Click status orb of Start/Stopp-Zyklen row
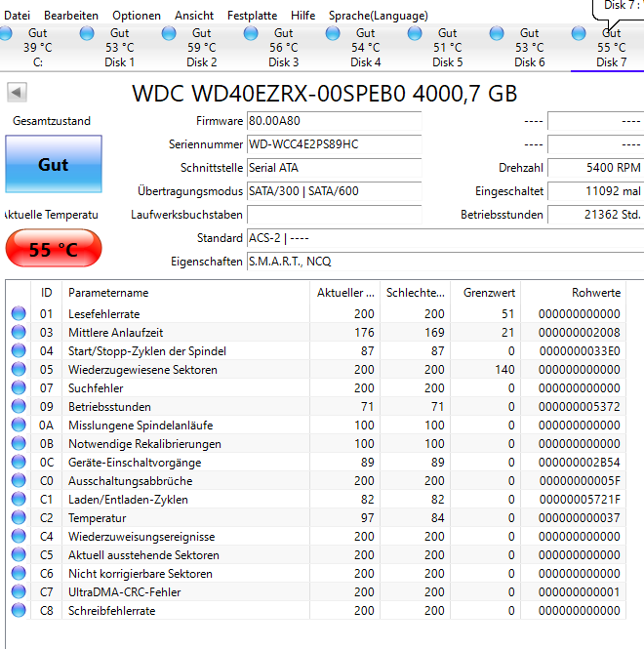 click(x=19, y=350)
